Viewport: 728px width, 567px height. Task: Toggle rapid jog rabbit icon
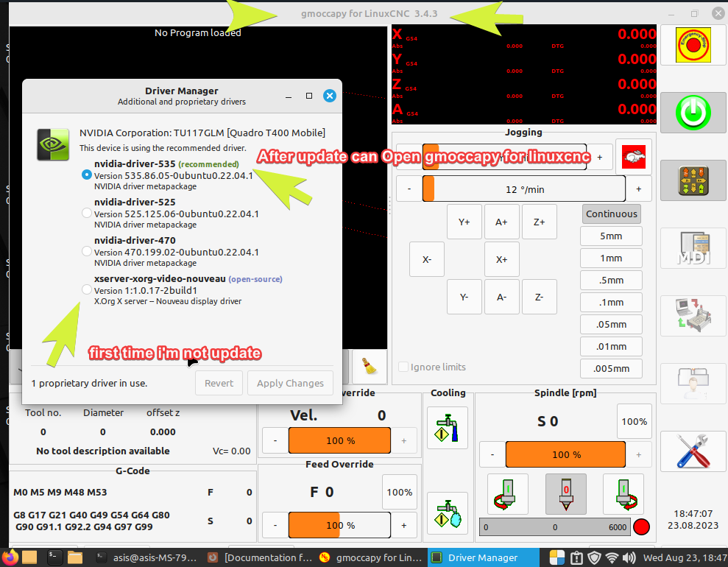(x=634, y=157)
